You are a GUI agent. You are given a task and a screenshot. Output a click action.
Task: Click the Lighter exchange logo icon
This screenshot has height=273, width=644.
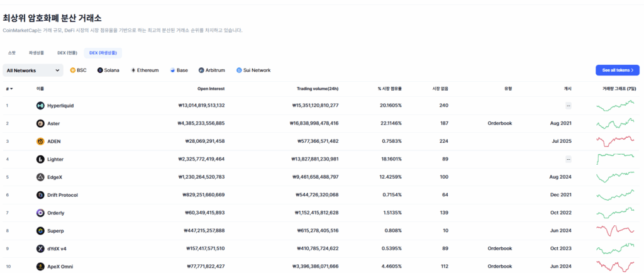click(41, 159)
